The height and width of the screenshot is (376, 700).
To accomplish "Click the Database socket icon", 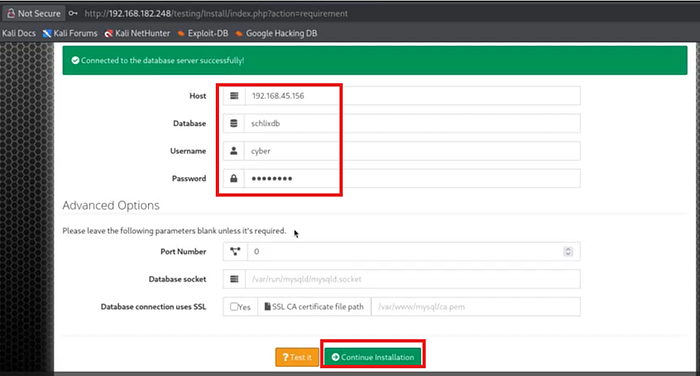I will pyautogui.click(x=234, y=279).
